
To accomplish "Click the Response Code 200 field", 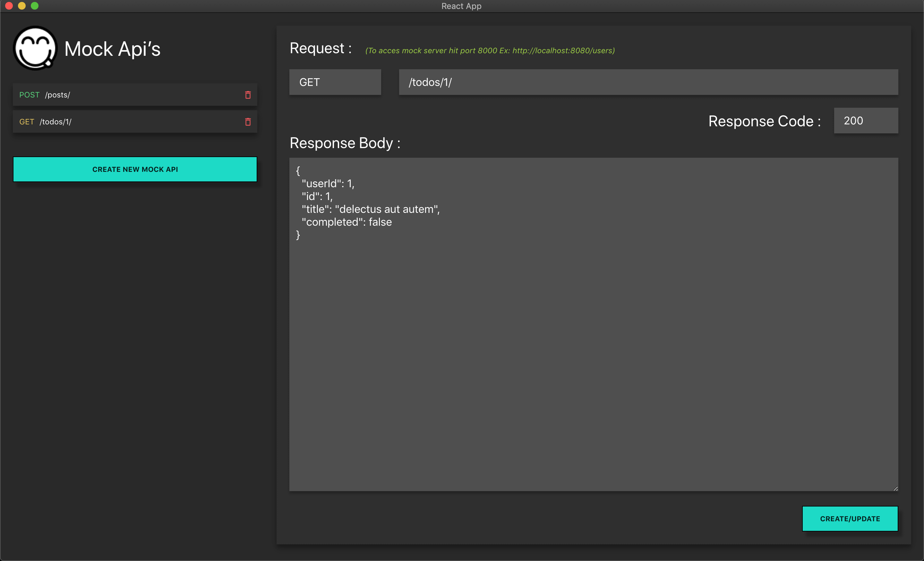I will (x=866, y=121).
